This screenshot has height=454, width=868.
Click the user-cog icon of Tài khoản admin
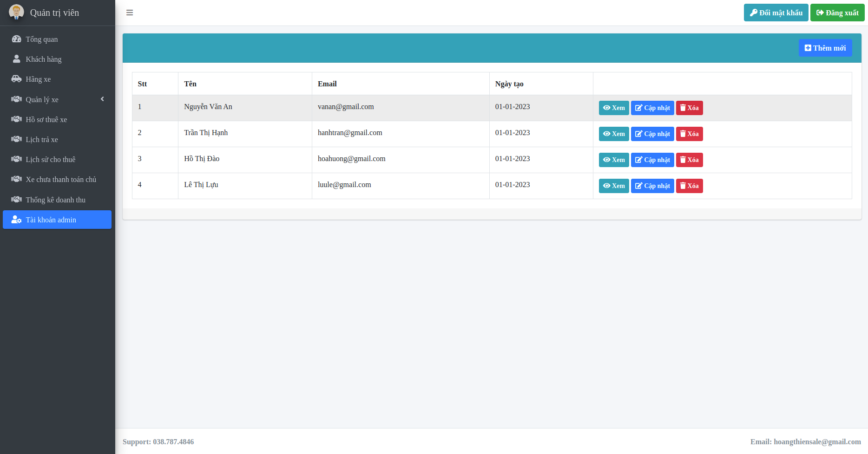16,220
